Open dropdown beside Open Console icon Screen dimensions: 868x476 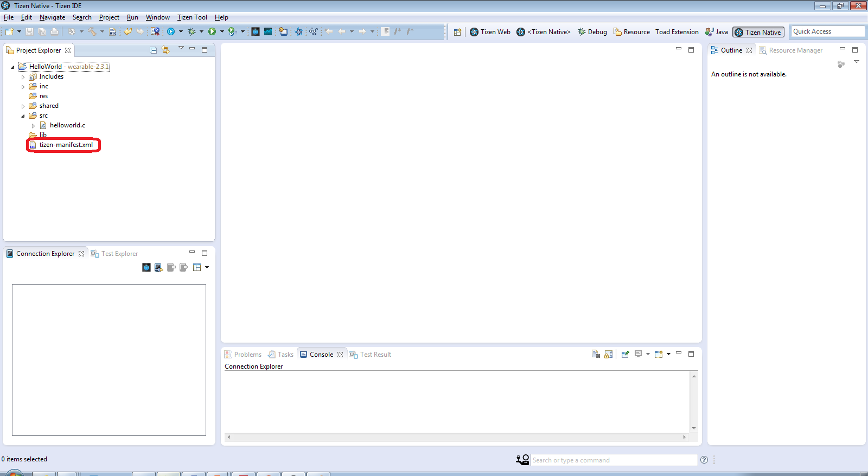(x=668, y=354)
